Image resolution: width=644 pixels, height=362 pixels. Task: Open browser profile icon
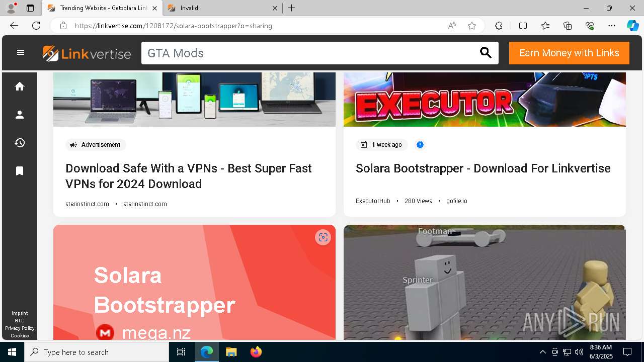click(11, 8)
